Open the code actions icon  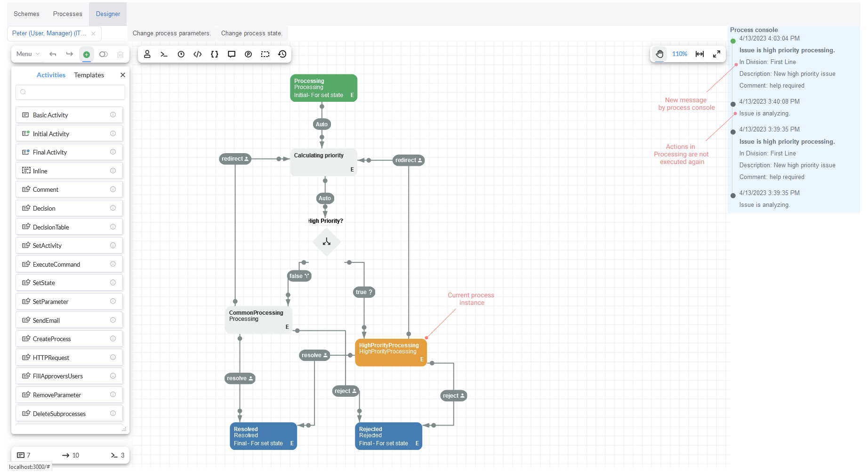point(198,54)
